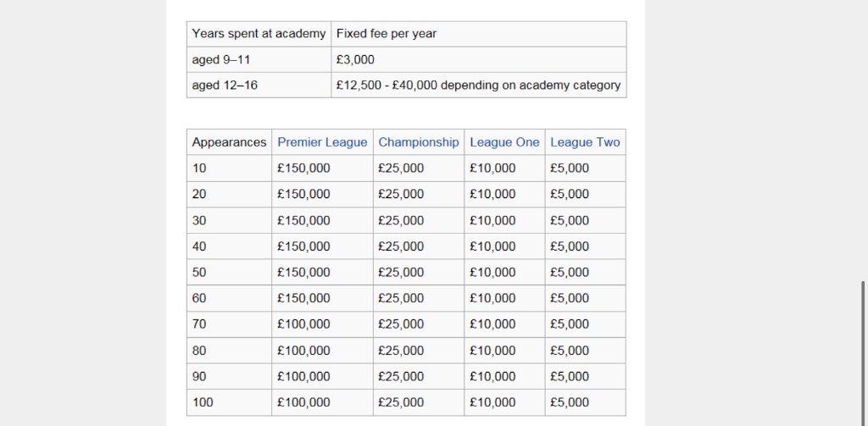This screenshot has height=426, width=868.
Task: Click the "Fixed fee per year" header
Action: pyautogui.click(x=387, y=34)
